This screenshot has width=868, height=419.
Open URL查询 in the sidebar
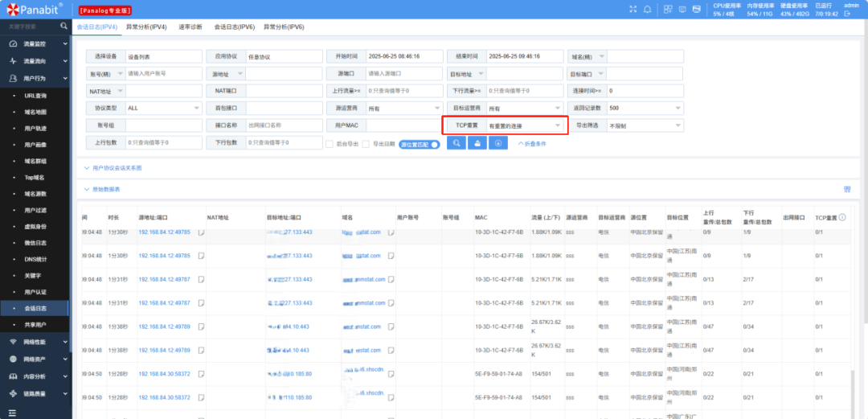(x=35, y=96)
